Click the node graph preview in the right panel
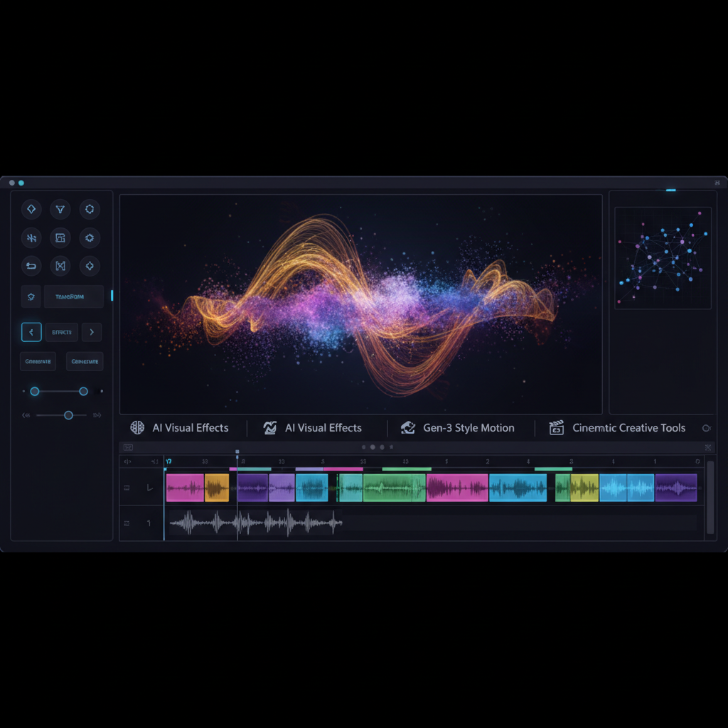Image resolution: width=728 pixels, height=728 pixels. click(x=663, y=258)
